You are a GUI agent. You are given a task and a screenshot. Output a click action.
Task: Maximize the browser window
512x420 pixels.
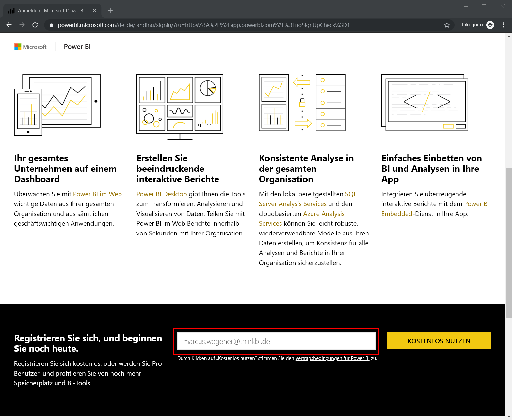pyautogui.click(x=484, y=7)
